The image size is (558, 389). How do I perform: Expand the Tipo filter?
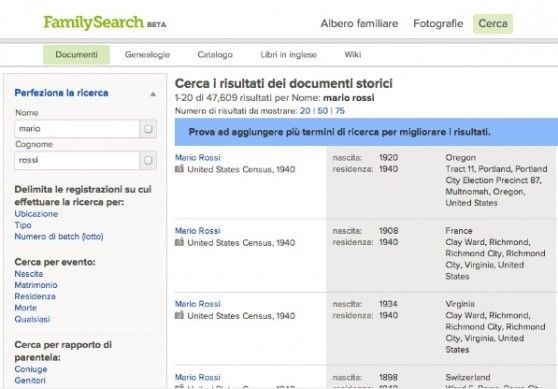click(x=23, y=225)
